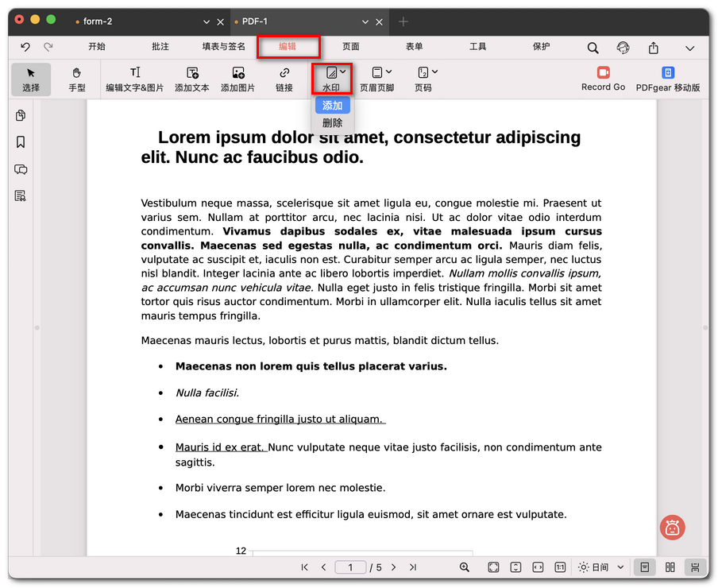
Task: Set zoom to actual size 1:1
Action: point(560,567)
